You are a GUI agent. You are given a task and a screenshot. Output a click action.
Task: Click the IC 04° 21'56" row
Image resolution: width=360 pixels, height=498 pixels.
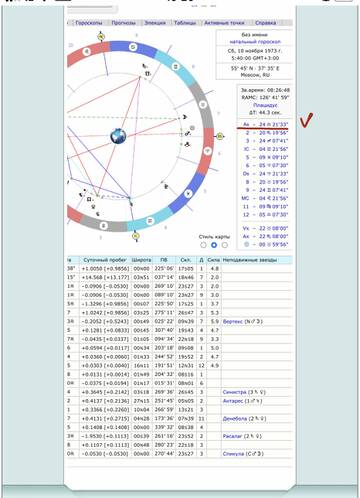point(265,149)
